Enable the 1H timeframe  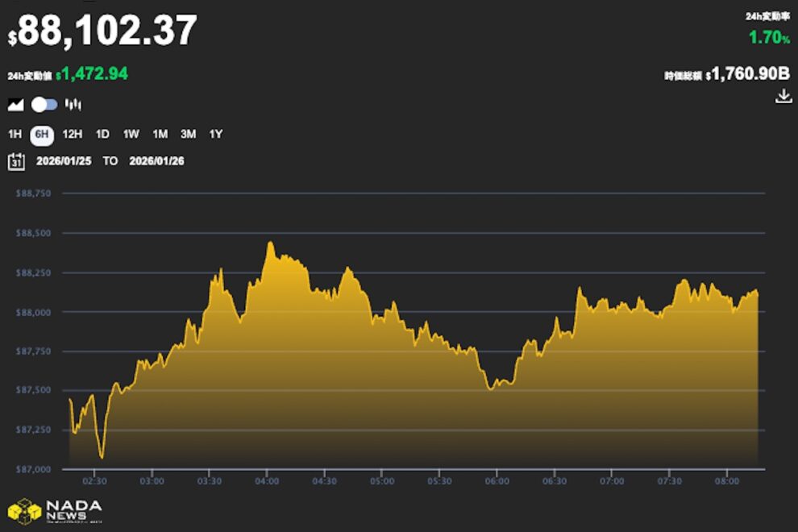[x=15, y=135]
